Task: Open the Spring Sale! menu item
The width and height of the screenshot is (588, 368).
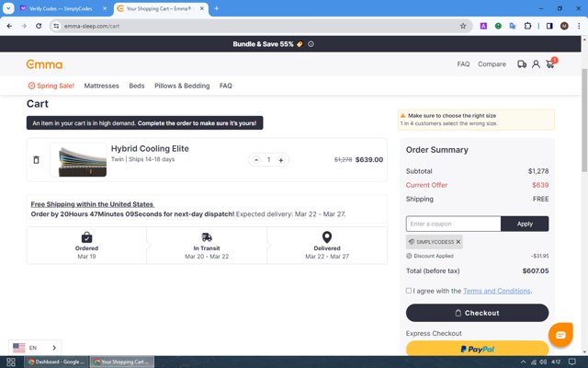Action: coord(51,86)
